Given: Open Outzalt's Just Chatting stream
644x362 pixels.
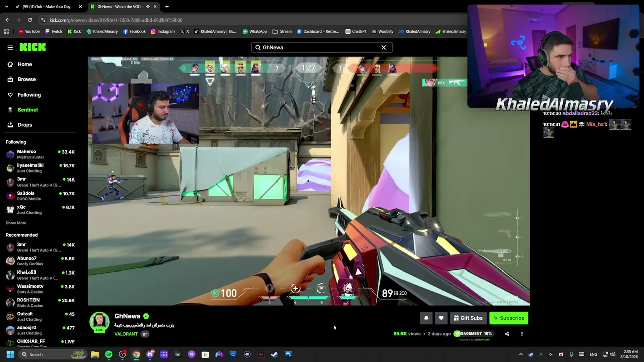Looking at the screenshot, I should click(x=40, y=316).
